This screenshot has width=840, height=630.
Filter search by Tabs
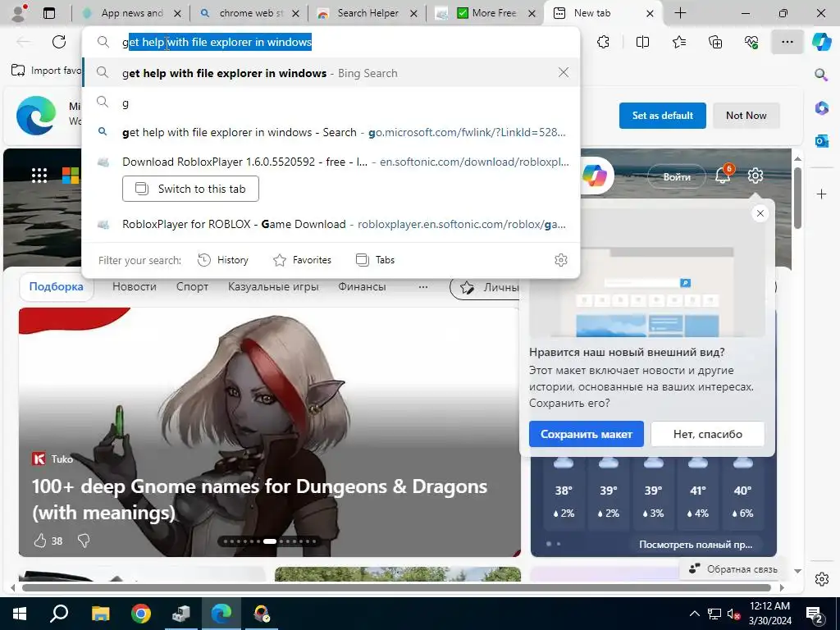[x=375, y=260]
